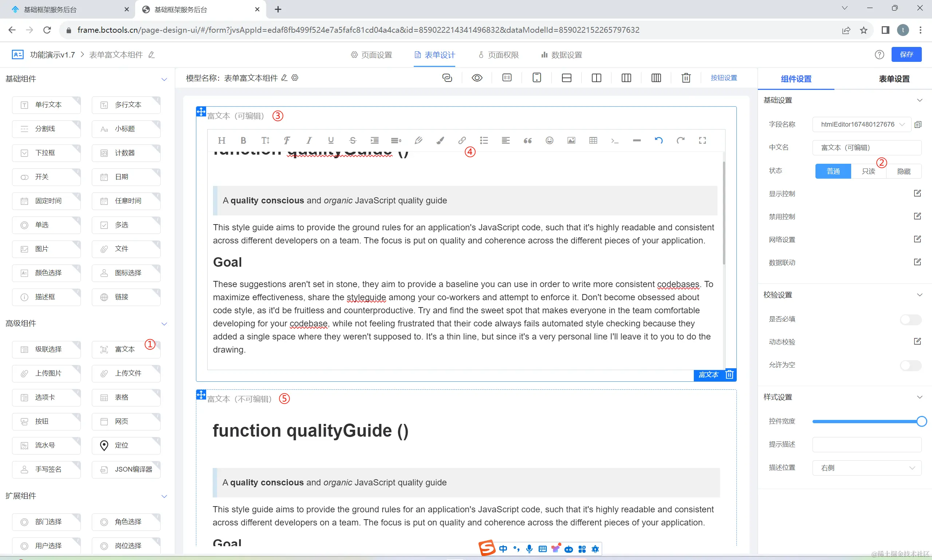This screenshot has width=932, height=560.
Task: Insert a table using editor toolbar
Action: point(593,140)
